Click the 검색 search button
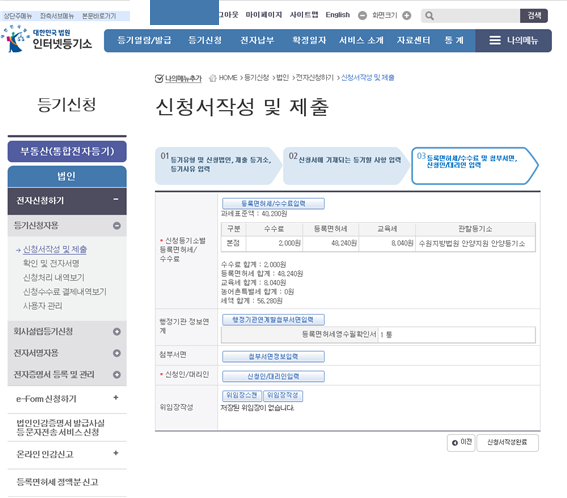 tap(534, 16)
